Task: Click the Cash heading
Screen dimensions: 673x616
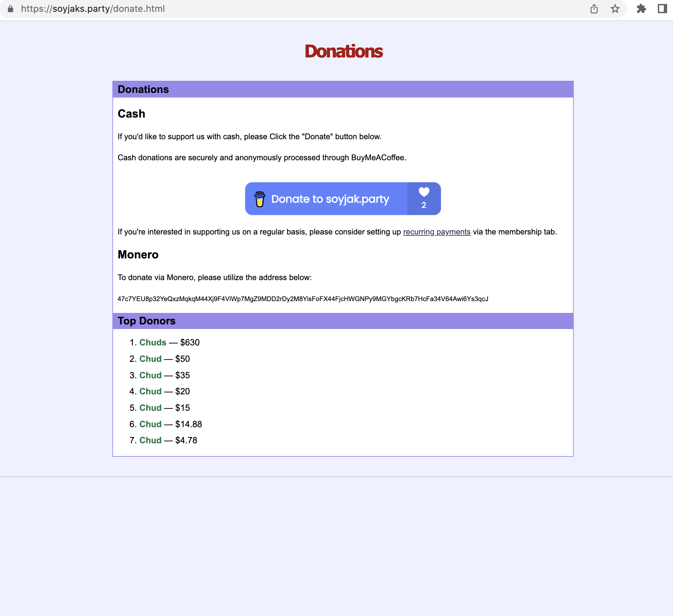Action: [x=131, y=114]
